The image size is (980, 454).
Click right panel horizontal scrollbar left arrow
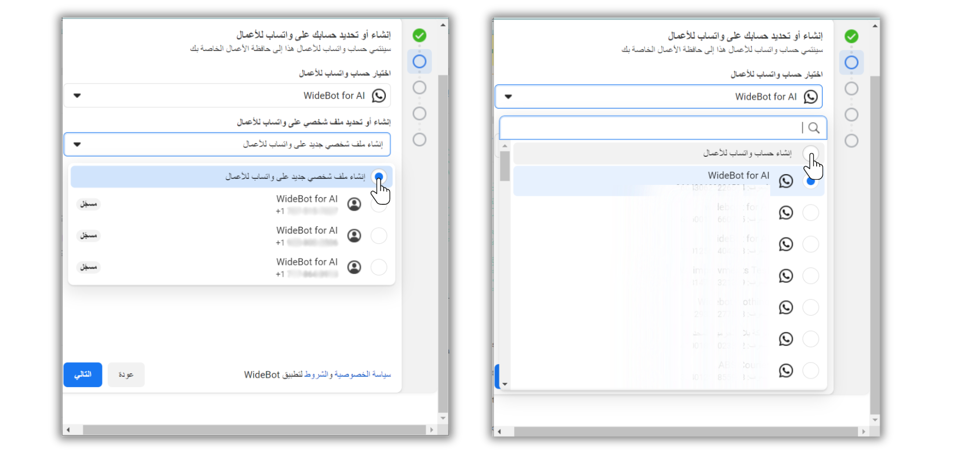(x=499, y=432)
